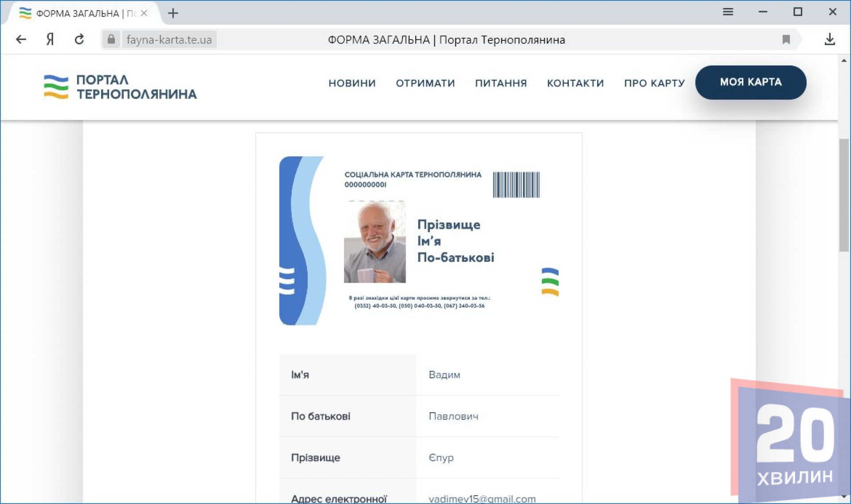Bookmark this page with the bookmark icon
The image size is (851, 504).
[786, 39]
